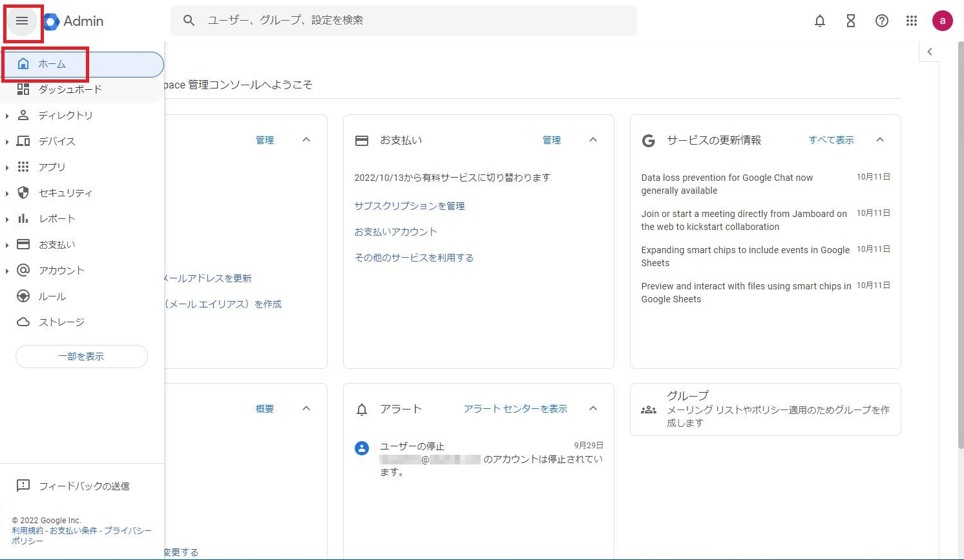Click すべて表示 on updates card
This screenshot has width=964, height=560.
pyautogui.click(x=832, y=140)
